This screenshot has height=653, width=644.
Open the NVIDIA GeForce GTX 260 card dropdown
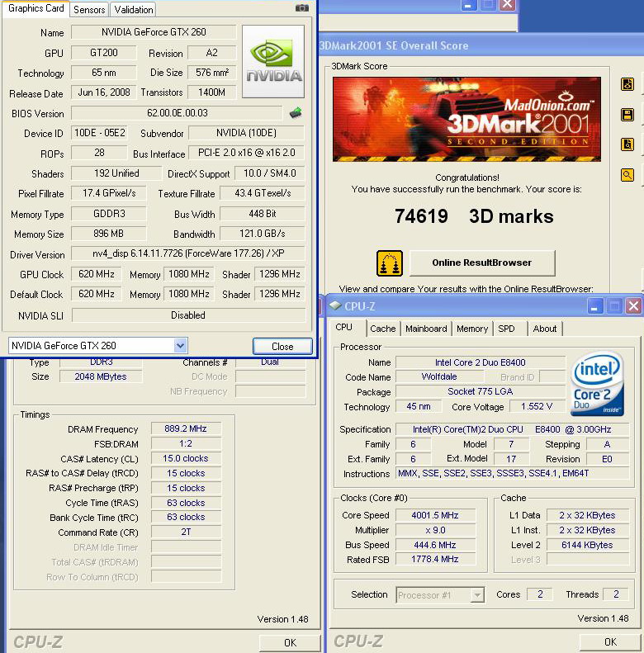point(180,345)
